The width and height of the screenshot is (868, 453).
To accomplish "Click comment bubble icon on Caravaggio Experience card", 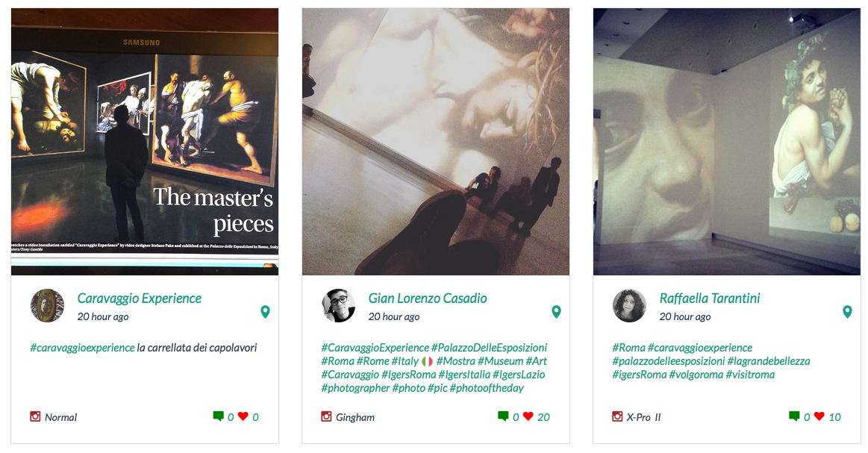I will pos(218,416).
